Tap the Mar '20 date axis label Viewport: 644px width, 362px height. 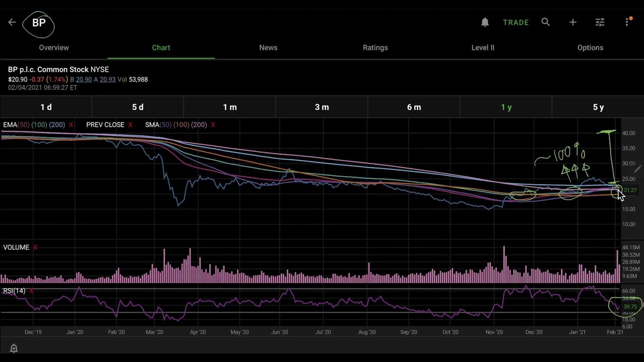tap(154, 332)
